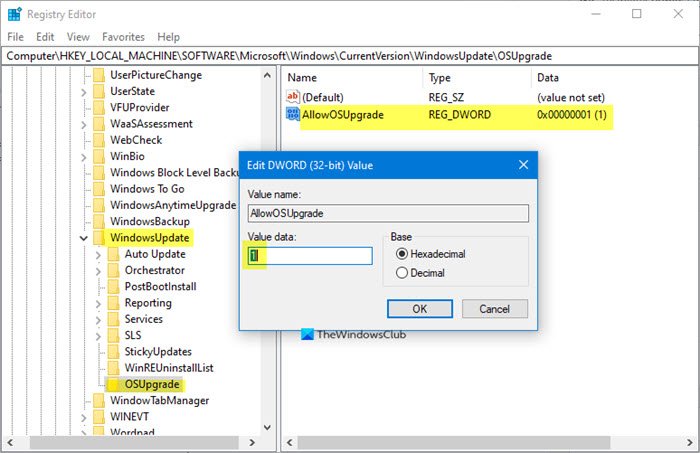Click the Name column header
This screenshot has height=453, width=700.
click(x=352, y=78)
